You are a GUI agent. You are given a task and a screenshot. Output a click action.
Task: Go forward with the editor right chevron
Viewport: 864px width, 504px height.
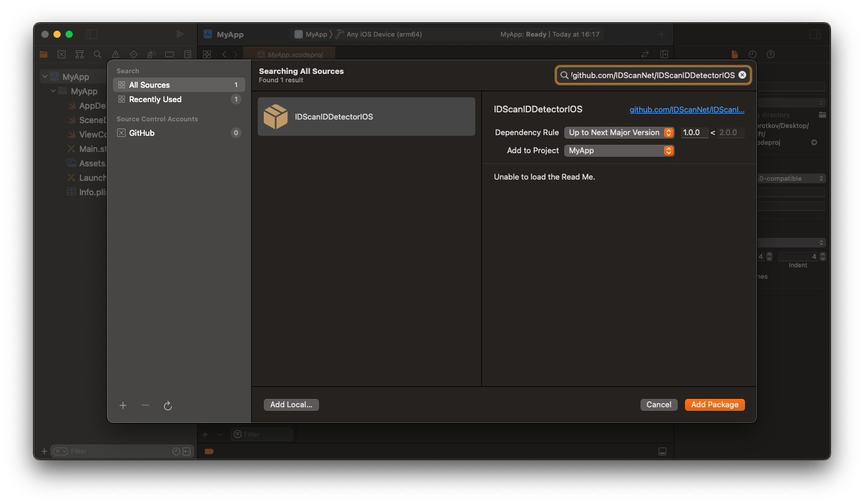(x=236, y=54)
